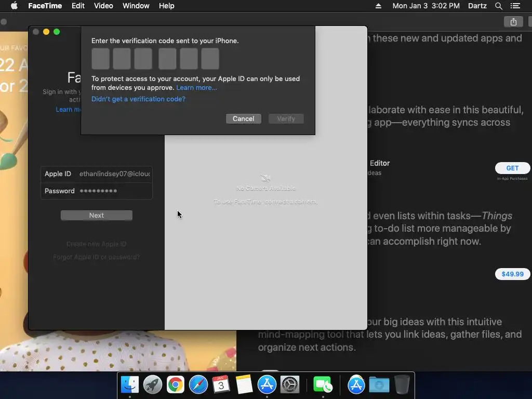Open the FaceTime app menu
Viewport: 532px width, 399px height.
point(45,6)
